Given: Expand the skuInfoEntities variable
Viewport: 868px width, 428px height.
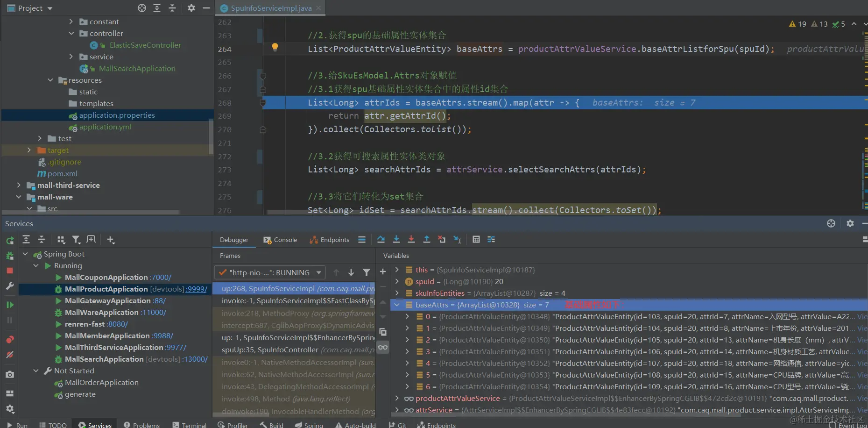Looking at the screenshot, I should click(x=397, y=293).
